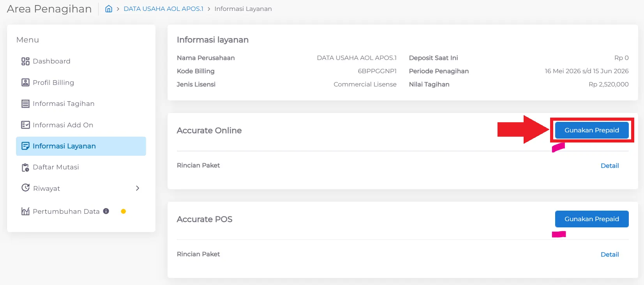Click company name value DATA USAHA AOL APOS.1
644x285 pixels.
click(x=356, y=58)
